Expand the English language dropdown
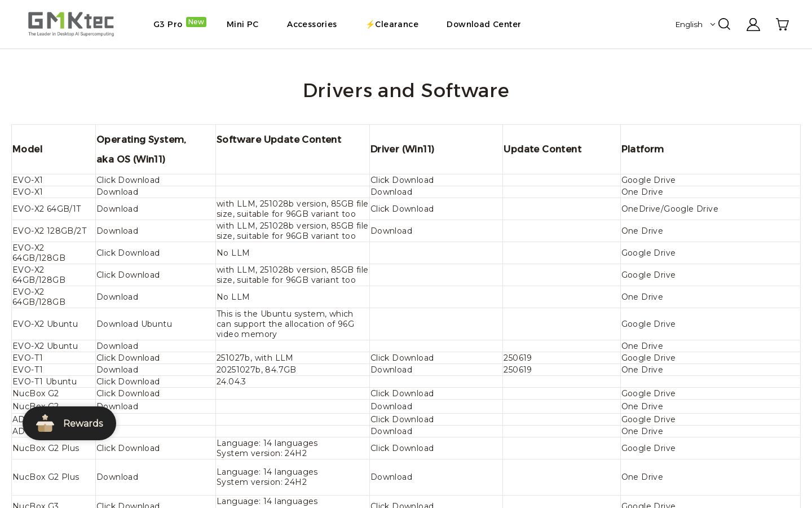This screenshot has width=812, height=508. (x=695, y=24)
